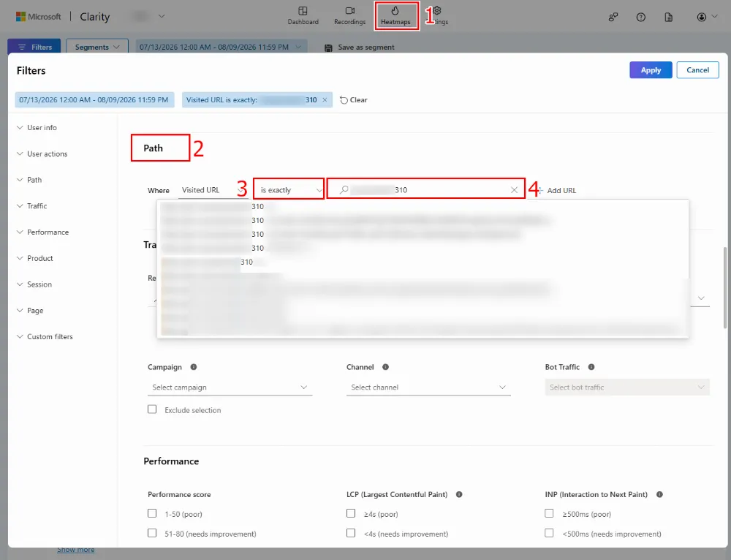Click the Microsoft logo
731x560 pixels.
[20, 16]
